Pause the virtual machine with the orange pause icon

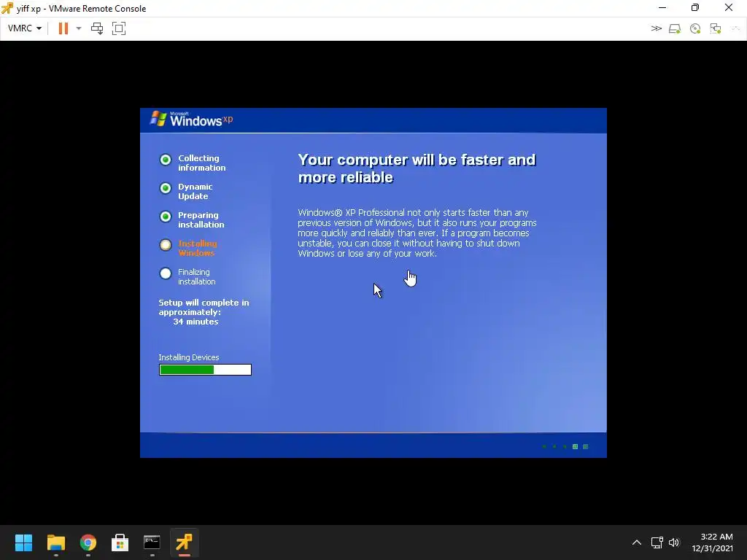pos(63,28)
